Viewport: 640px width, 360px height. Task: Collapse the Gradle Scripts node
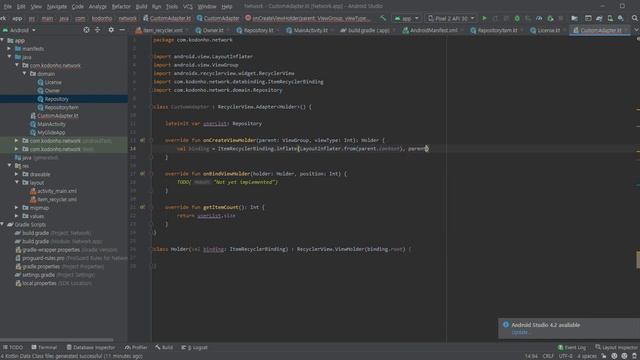[2, 224]
